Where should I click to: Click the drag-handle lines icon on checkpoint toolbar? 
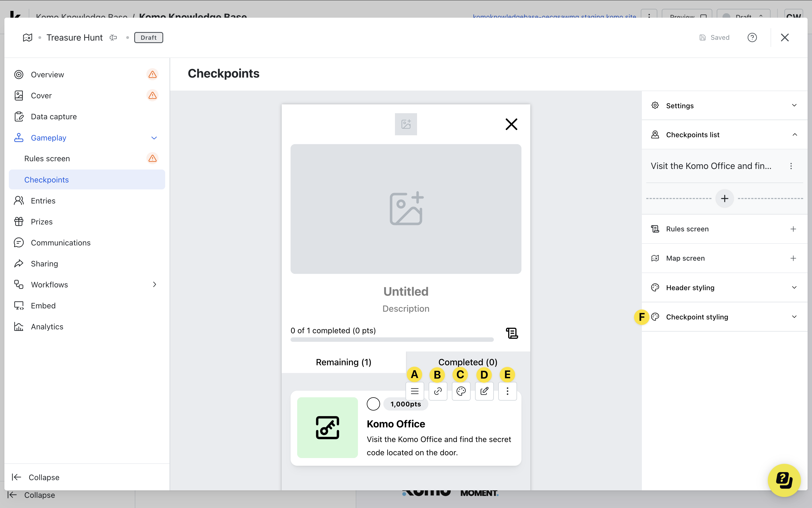click(414, 391)
